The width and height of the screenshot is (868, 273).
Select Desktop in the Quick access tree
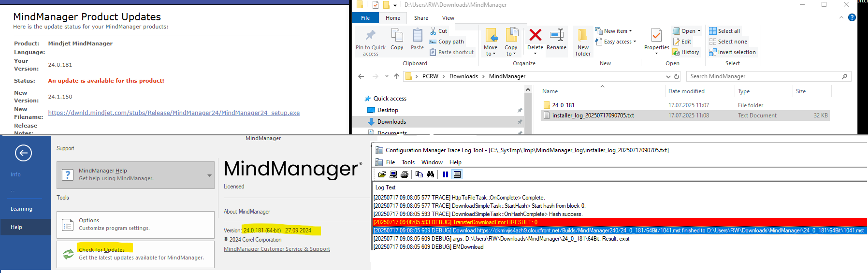pos(388,110)
